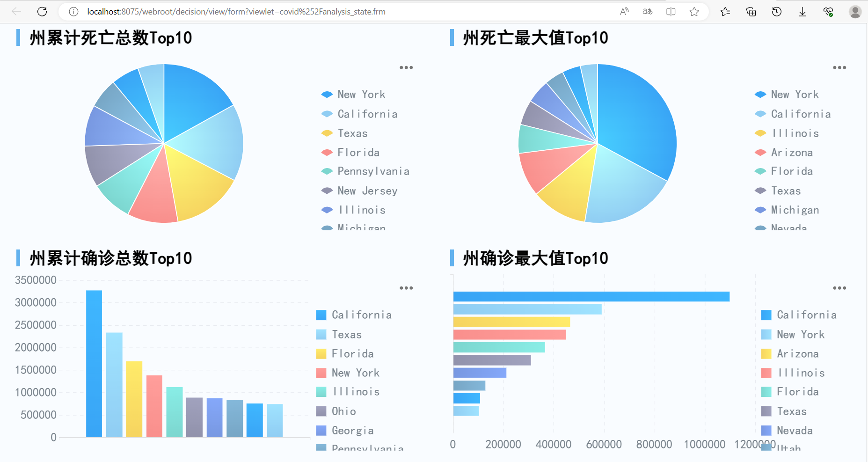Add page to favorites star
The image size is (868, 462).
click(694, 12)
